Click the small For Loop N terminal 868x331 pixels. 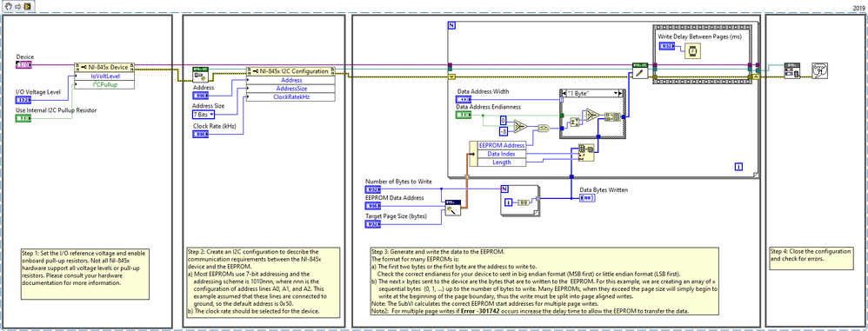(504, 189)
